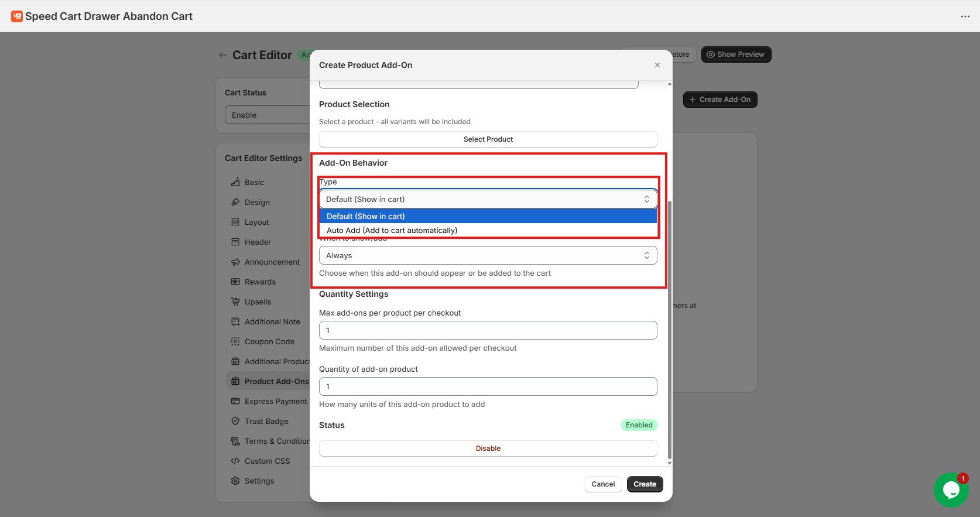Click the Announcement megaphone icon
The width and height of the screenshot is (980, 517).
[235, 262]
